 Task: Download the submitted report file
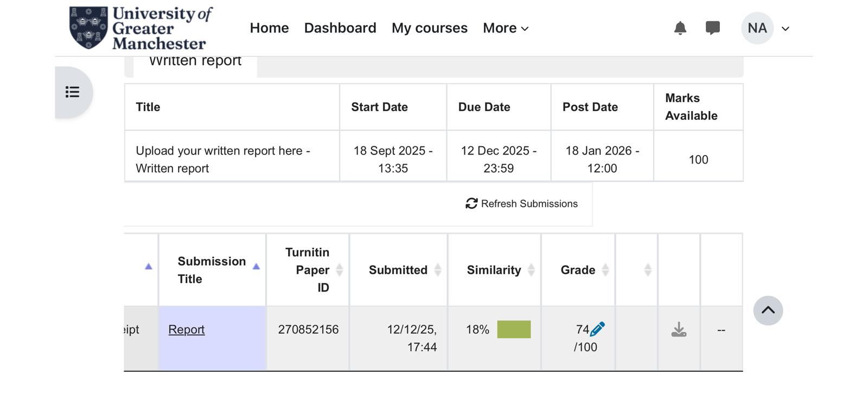point(679,329)
